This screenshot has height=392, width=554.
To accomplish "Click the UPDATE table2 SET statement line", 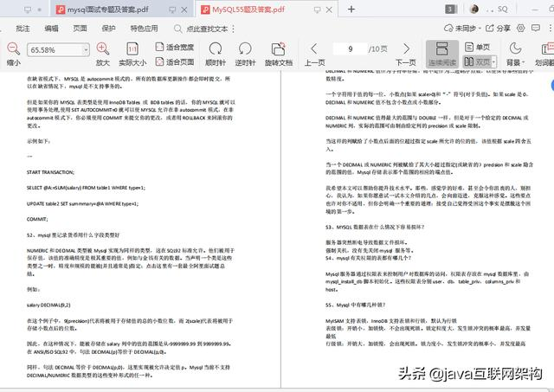I will 83,203.
